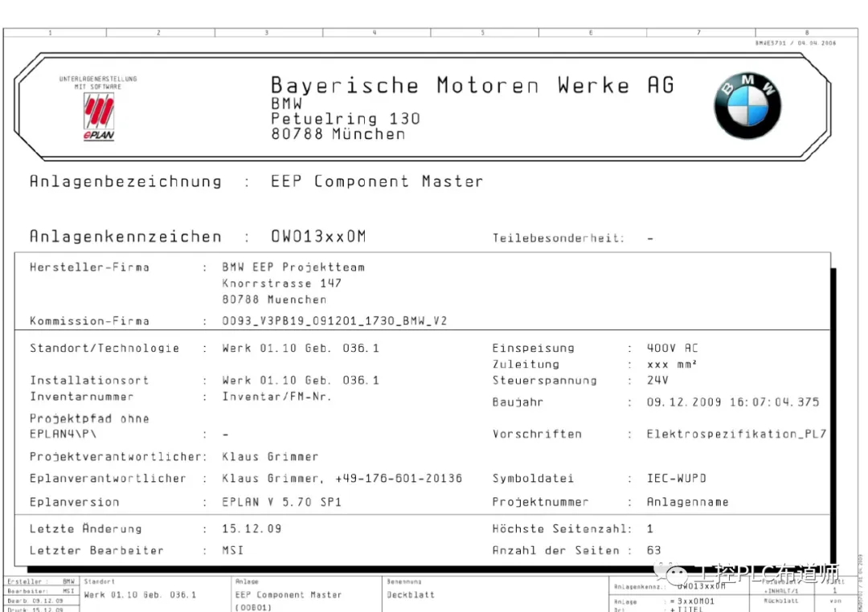Select the "BMW" line under the company name
The width and height of the screenshot is (868, 612).
(287, 104)
